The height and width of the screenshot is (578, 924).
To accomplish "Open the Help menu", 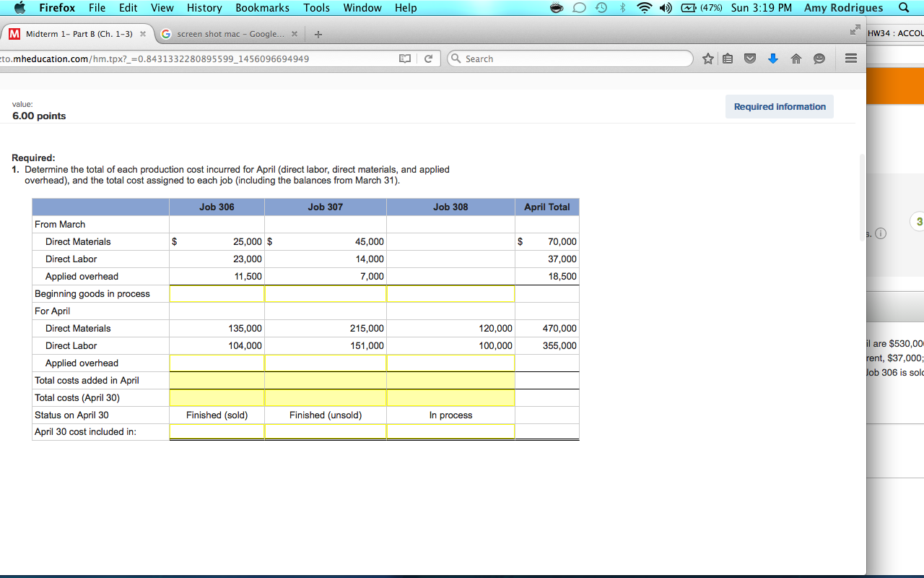I will pos(406,8).
